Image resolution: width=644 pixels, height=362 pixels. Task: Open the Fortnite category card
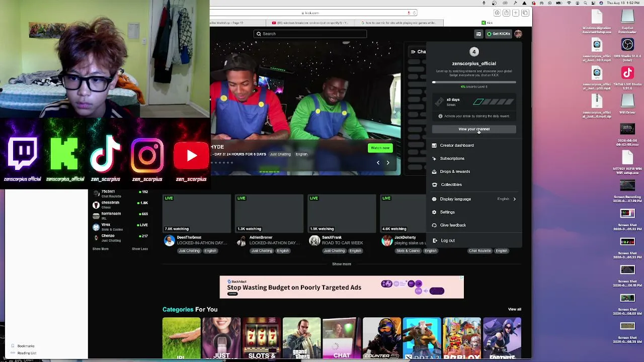click(x=502, y=339)
